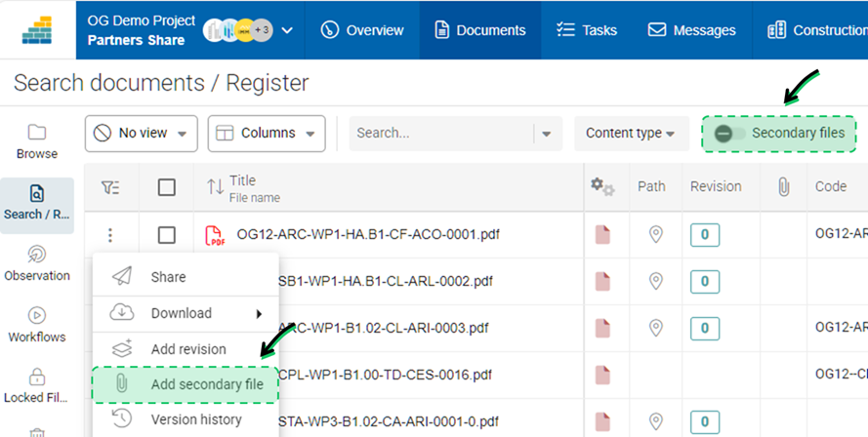This screenshot has width=868, height=437.
Task: Choose Add secondary file menu entry
Action: click(186, 384)
